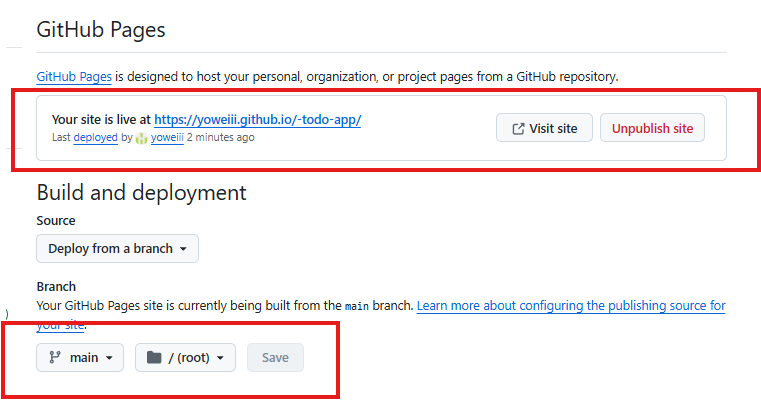Click the Unpublish site button
The width and height of the screenshot is (761, 400).
coord(652,128)
